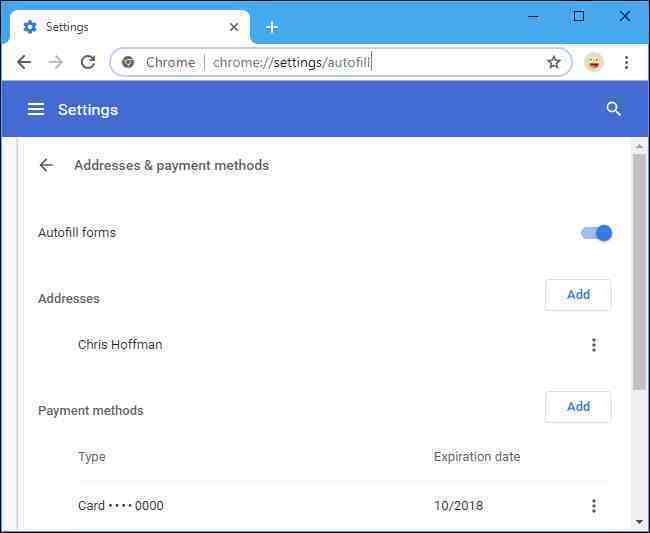Screen dimensions: 650x533
Task: Open the profile avatar menu
Action: pos(594,63)
